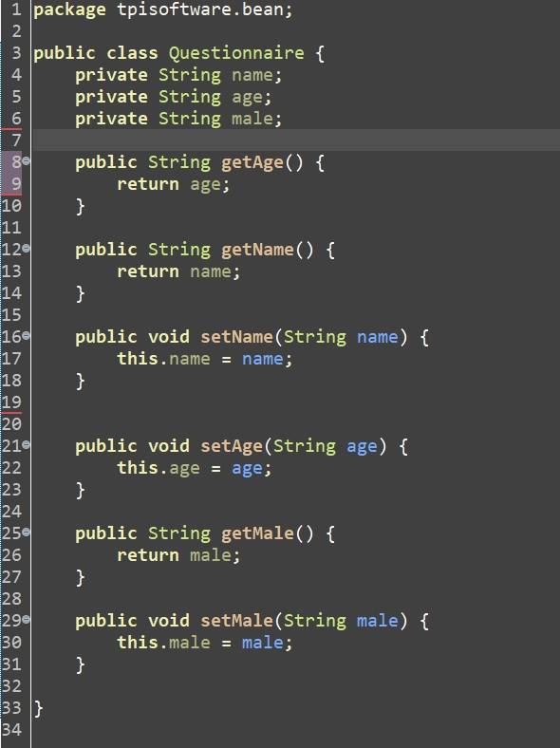Click line number 7 in gutter
The width and height of the screenshot is (560, 748).
click(x=16, y=140)
